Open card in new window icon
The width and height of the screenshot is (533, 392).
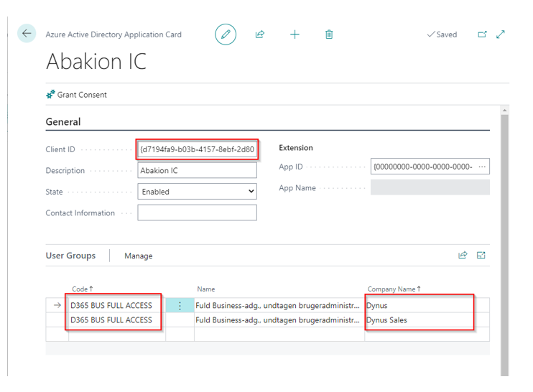[482, 34]
